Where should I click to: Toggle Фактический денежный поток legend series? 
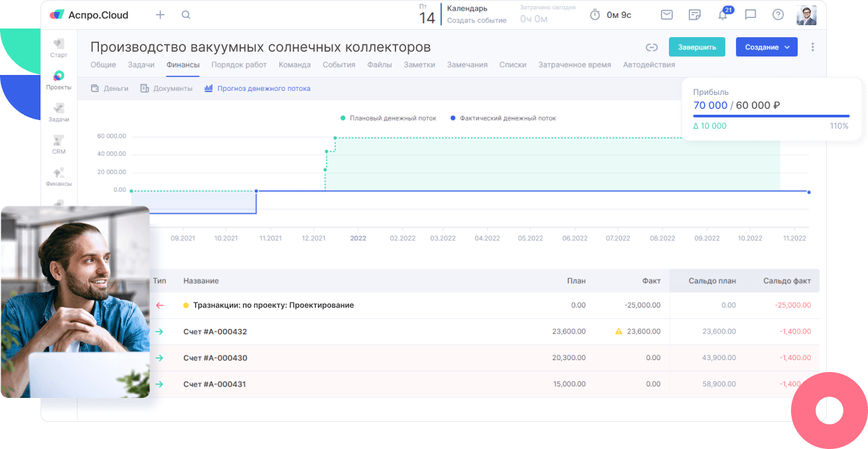503,118
